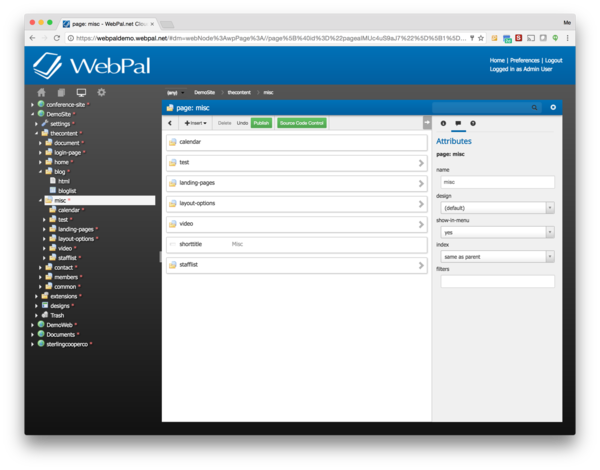Click the Undo button

tap(242, 123)
